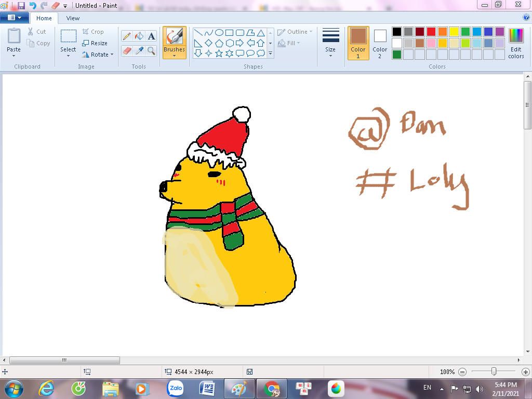Open the Rotate dropdown
Viewport: 532px width, 399px height.
(x=98, y=54)
